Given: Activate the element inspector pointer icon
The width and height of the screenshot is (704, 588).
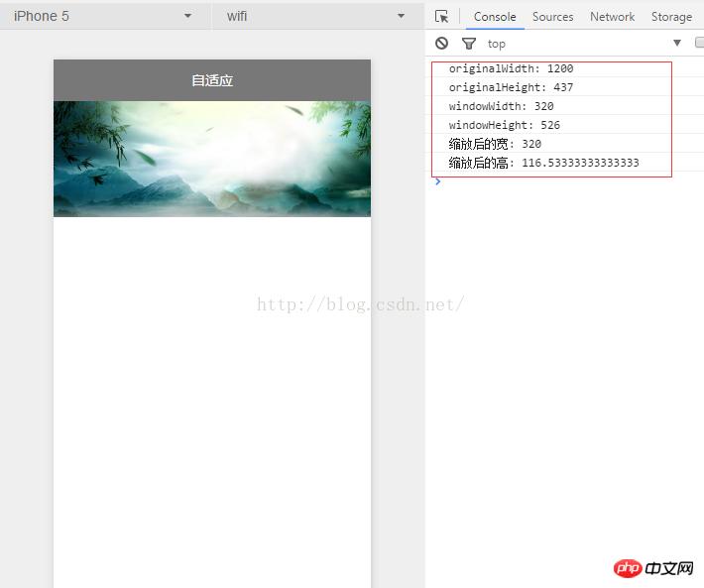Looking at the screenshot, I should (x=442, y=16).
